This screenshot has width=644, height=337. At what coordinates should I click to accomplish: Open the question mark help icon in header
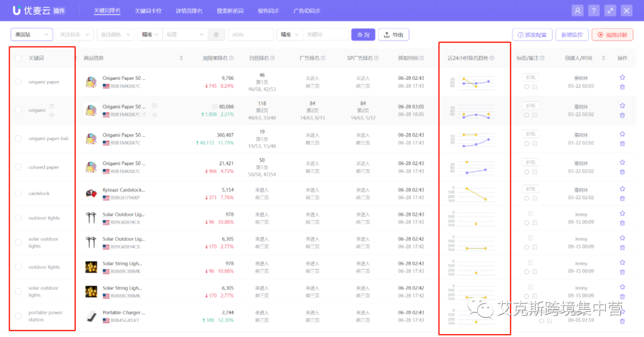593,11
